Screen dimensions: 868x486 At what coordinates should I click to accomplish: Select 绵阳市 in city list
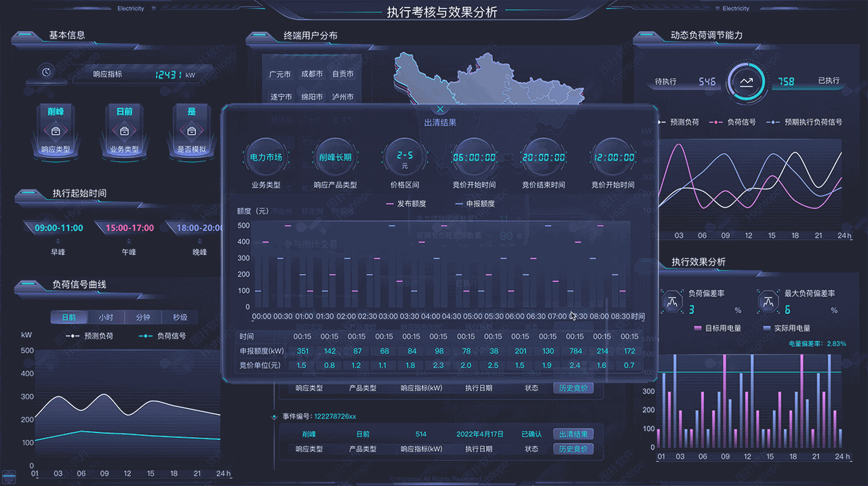312,97
